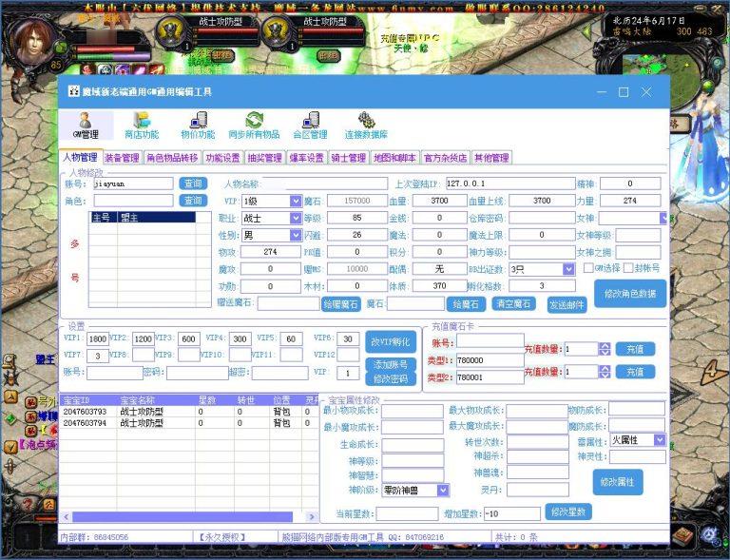
Task: Open the 爆率设置 tab
Action: [x=307, y=158]
